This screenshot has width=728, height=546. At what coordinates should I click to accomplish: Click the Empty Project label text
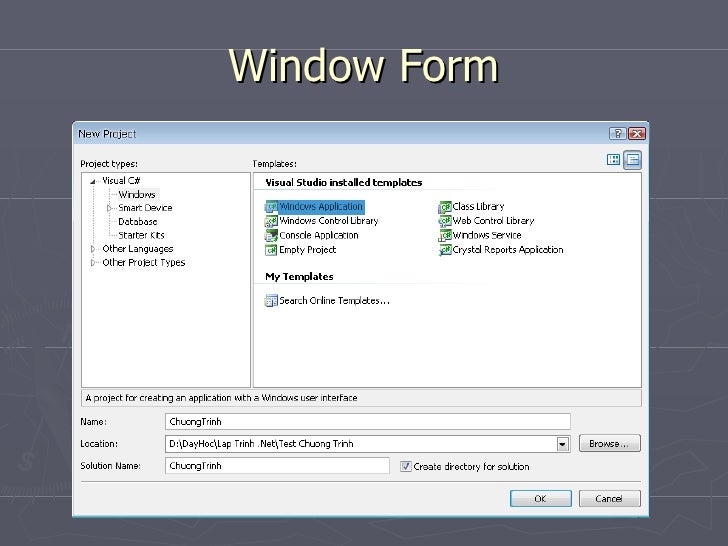pos(308,250)
